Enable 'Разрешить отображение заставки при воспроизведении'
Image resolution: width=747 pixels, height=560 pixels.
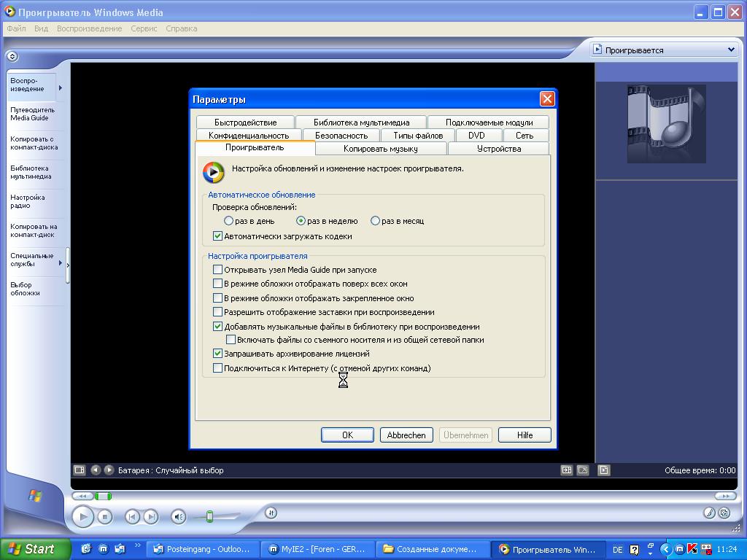point(217,312)
